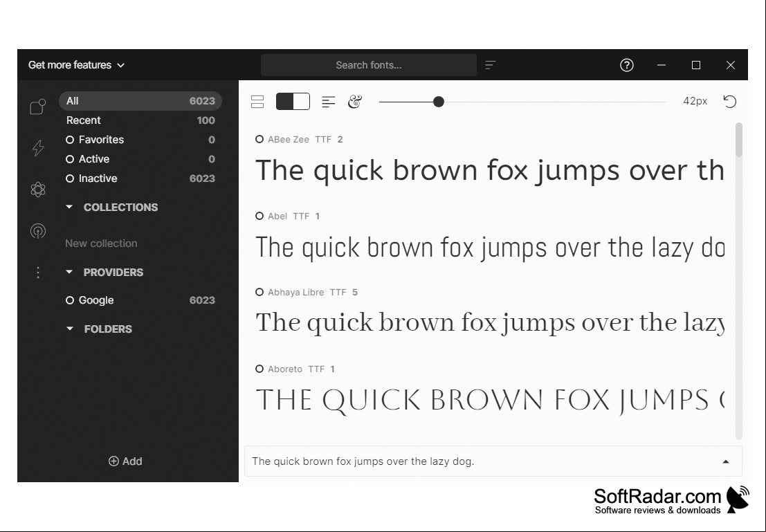This screenshot has width=766, height=532.
Task: Open the atom-shaped integrations icon
Action: (38, 189)
